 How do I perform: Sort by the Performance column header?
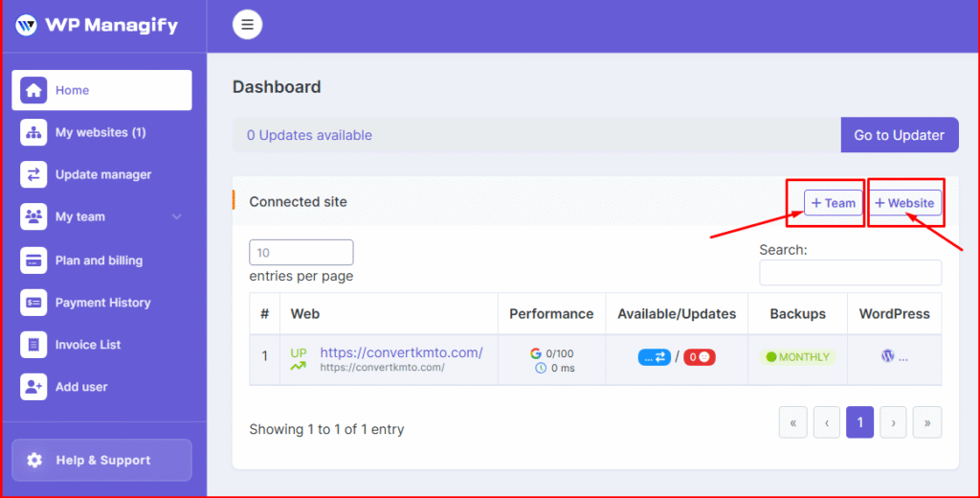(551, 314)
